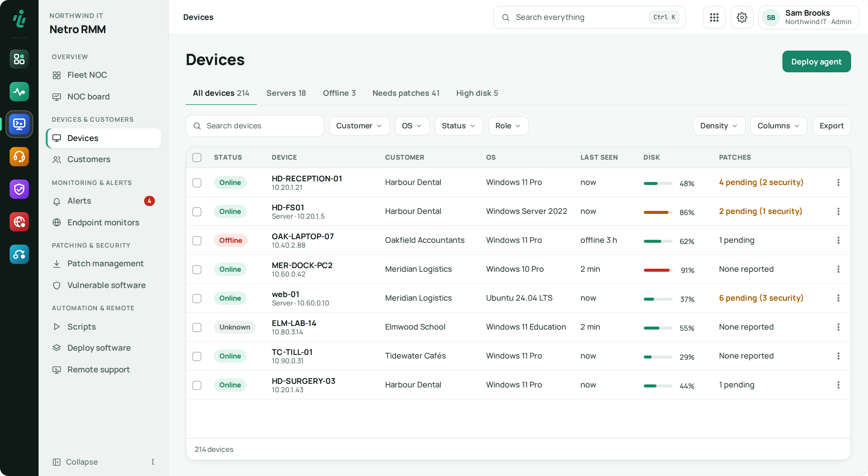This screenshot has width=868, height=476.
Task: Open Patch management in the sidebar
Action: [x=103, y=263]
